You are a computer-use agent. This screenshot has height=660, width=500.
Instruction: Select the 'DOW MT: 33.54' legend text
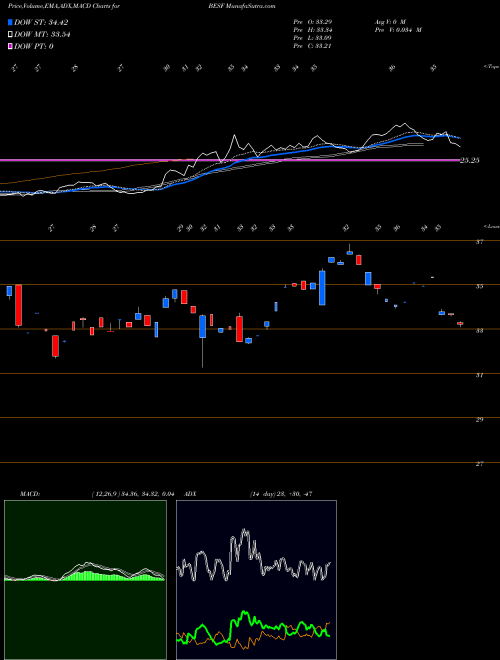tap(42, 34)
